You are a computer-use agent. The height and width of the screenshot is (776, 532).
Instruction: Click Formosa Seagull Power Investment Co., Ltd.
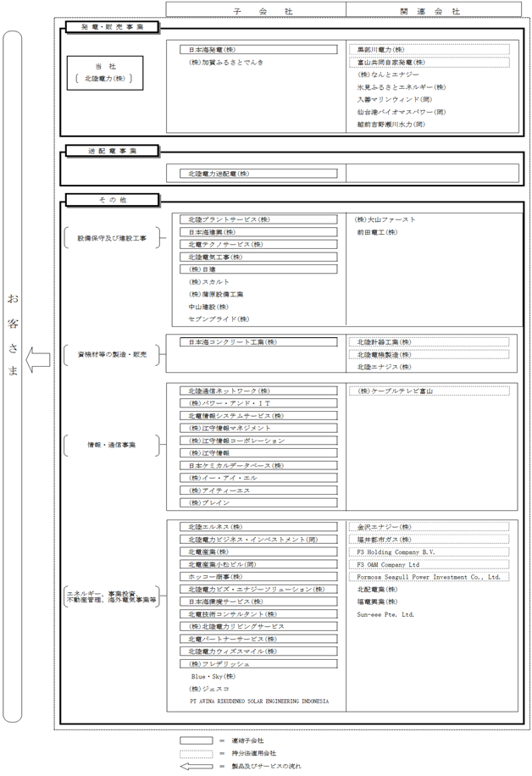click(429, 577)
